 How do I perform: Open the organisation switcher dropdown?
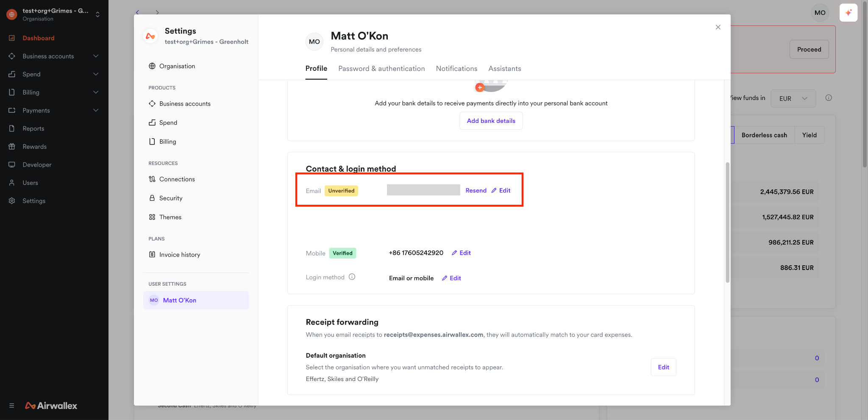97,14
